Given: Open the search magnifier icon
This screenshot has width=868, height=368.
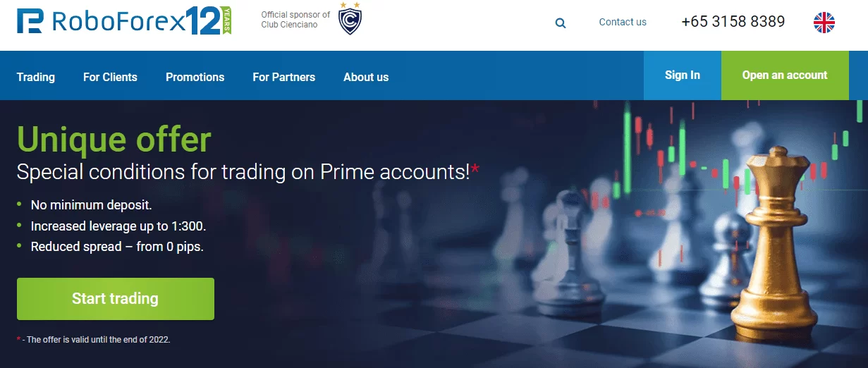Looking at the screenshot, I should [561, 23].
